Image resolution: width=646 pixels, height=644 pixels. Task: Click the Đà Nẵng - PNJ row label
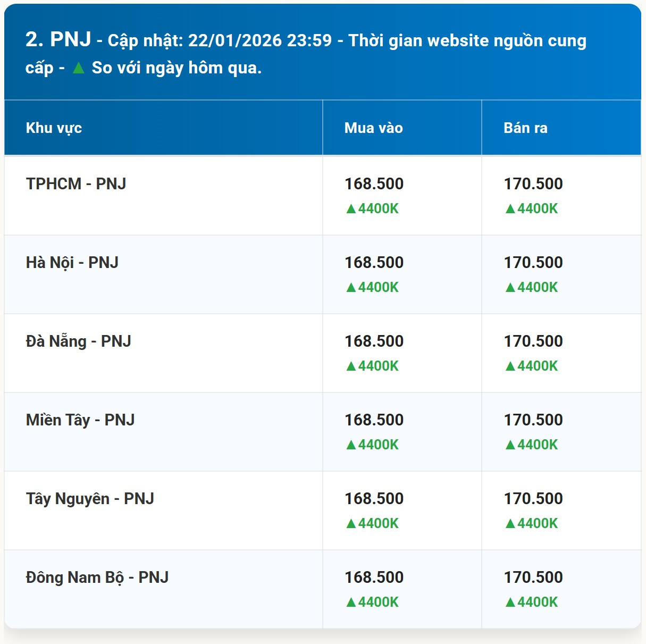pyautogui.click(x=79, y=341)
